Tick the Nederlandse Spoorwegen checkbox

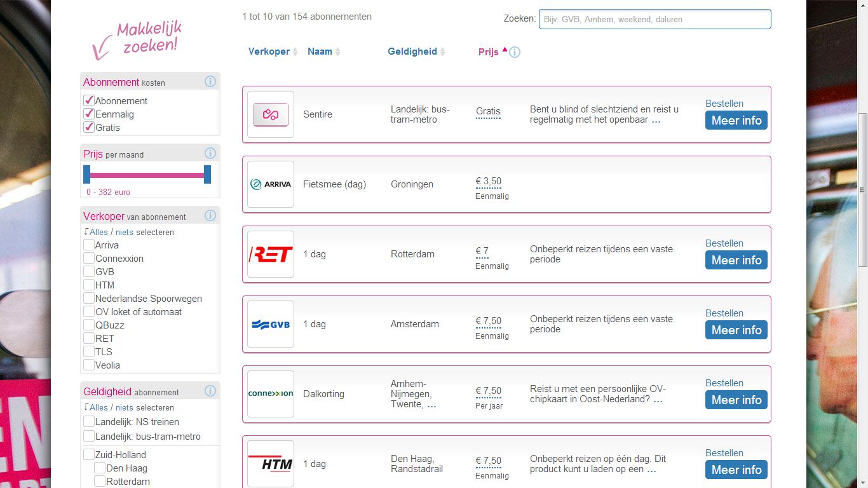89,298
